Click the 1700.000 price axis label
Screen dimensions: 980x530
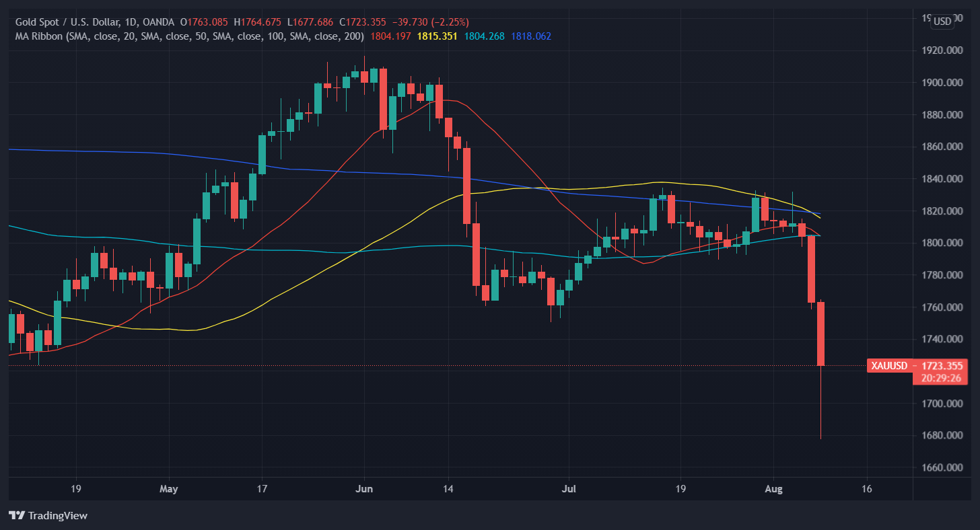943,404
